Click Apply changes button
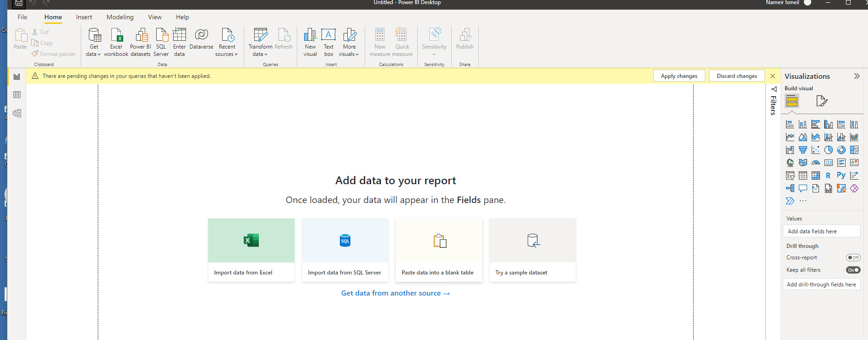Viewport: 868px width, 340px height. click(679, 76)
